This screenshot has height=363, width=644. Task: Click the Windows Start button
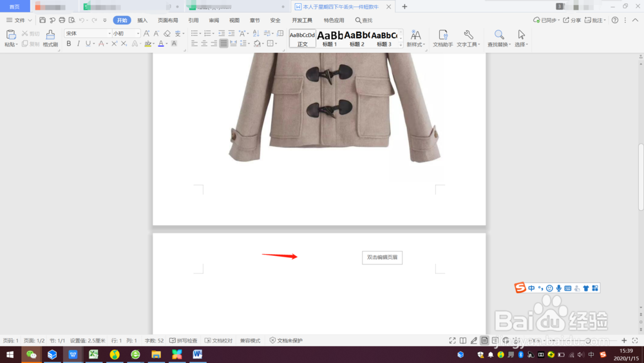[x=10, y=355]
